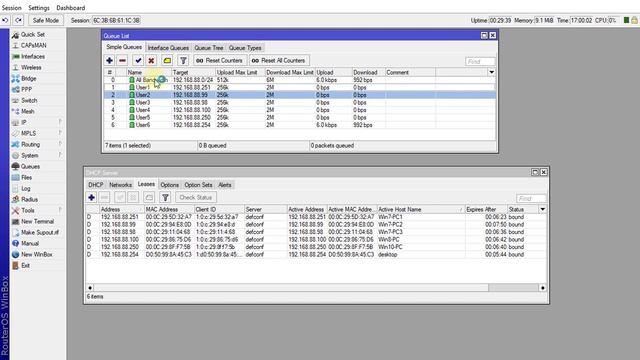Viewport: 640px width, 360px height.
Task: Open Radius in sidebar
Action: 29,200
